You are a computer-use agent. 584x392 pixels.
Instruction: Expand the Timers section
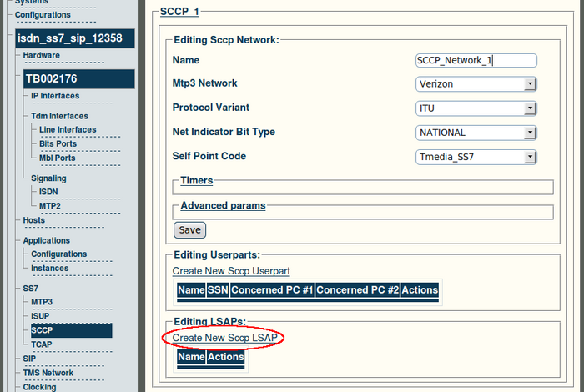click(x=197, y=180)
